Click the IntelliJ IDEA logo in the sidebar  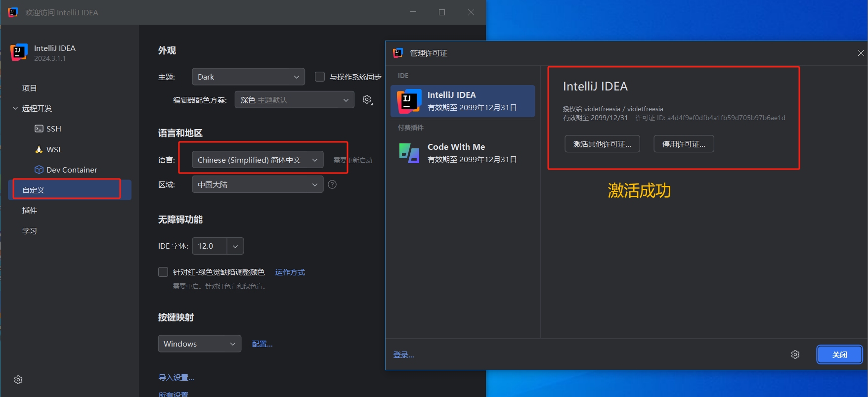coord(19,52)
